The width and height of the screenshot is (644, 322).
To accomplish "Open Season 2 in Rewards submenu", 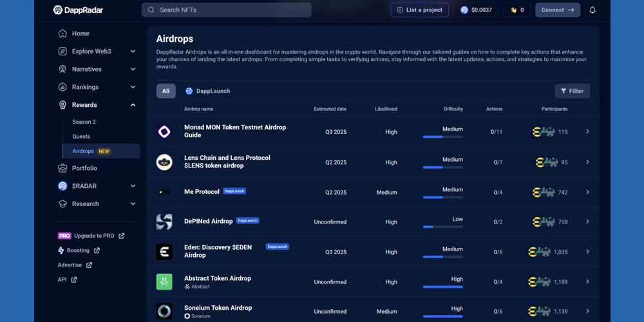I will (x=84, y=122).
